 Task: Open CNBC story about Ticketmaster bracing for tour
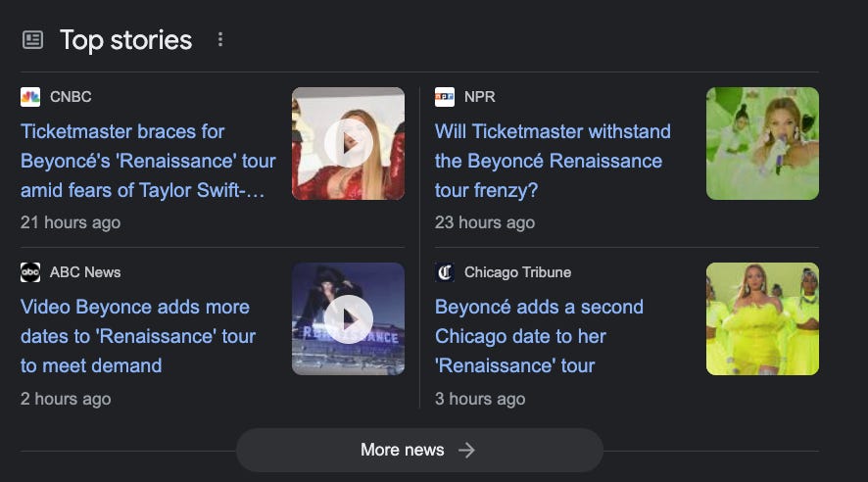[148, 161]
